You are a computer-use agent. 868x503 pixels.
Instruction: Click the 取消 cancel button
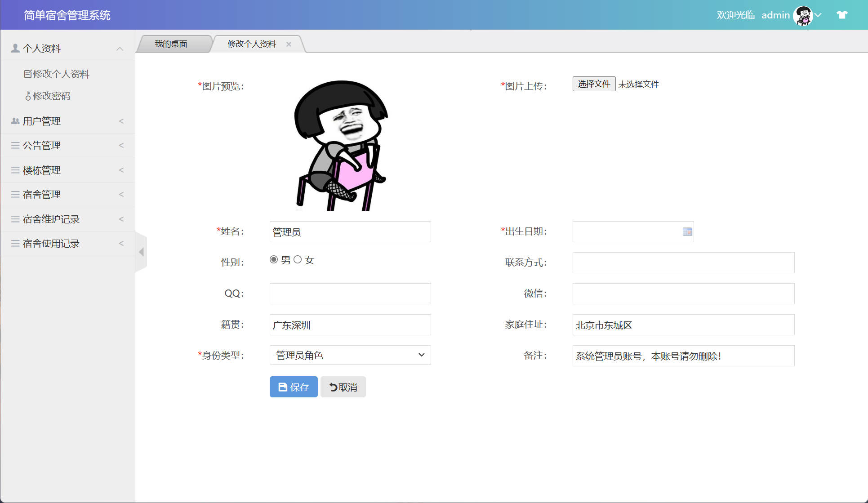(343, 387)
